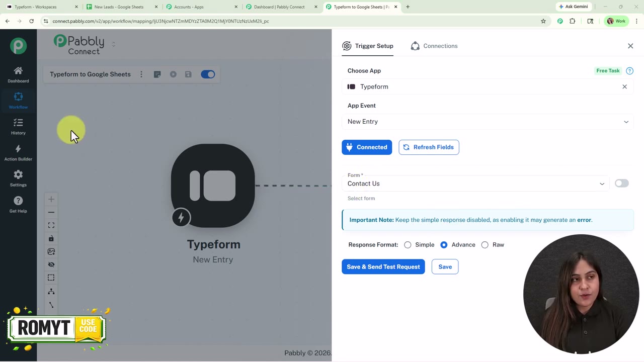644x362 pixels.
Task: Click the workflow title Typeform to Google Sheets
Action: pos(90,74)
